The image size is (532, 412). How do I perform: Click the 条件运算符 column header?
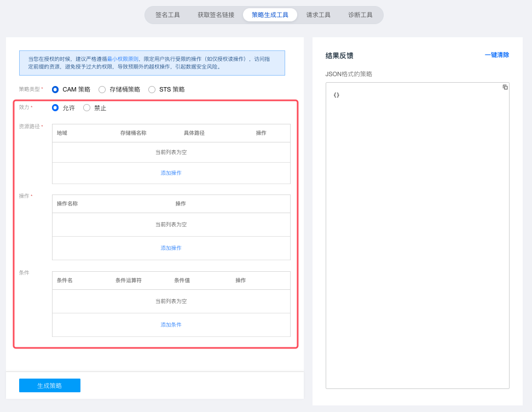[x=128, y=281]
